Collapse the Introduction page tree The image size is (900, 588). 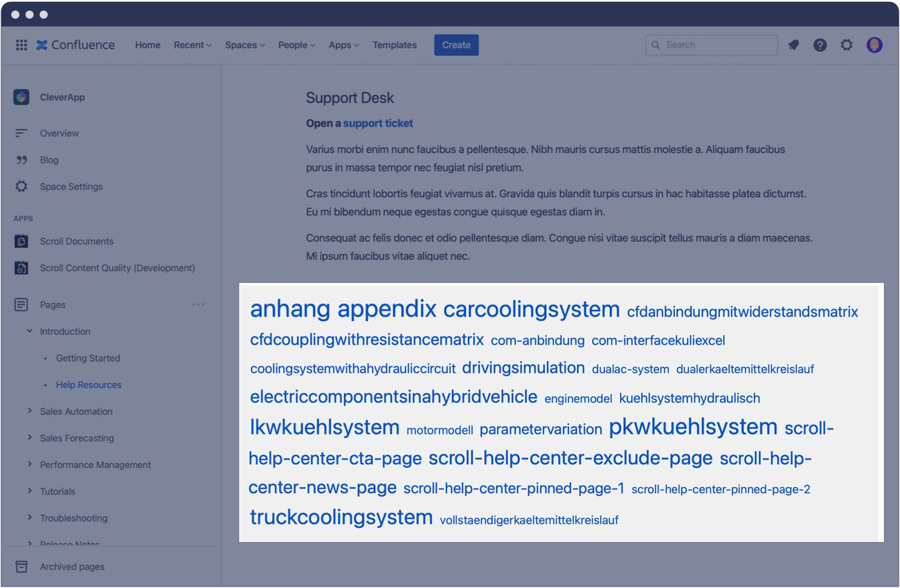pos(30,331)
